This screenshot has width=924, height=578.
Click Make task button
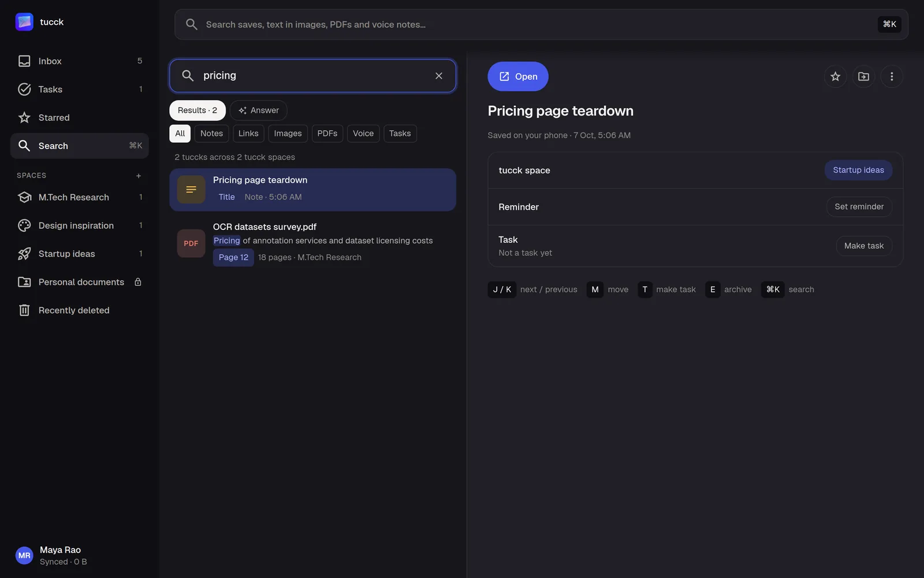coord(864,246)
